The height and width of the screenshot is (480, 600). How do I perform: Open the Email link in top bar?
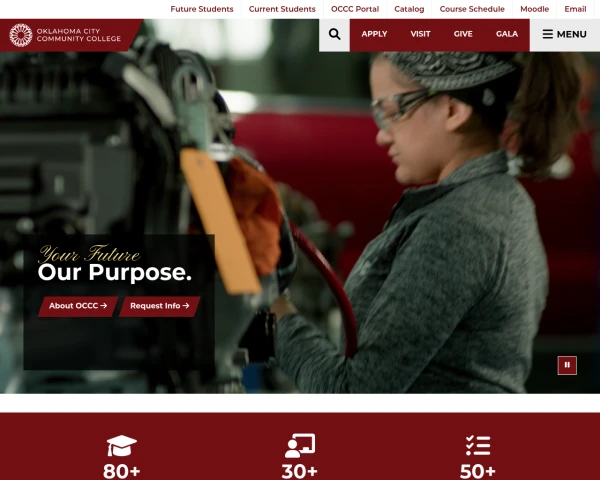575,9
